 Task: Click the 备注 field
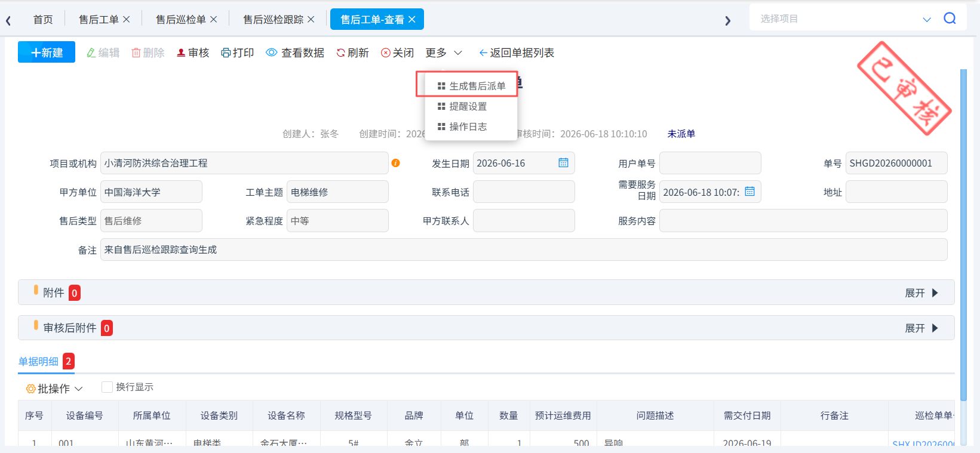click(524, 249)
